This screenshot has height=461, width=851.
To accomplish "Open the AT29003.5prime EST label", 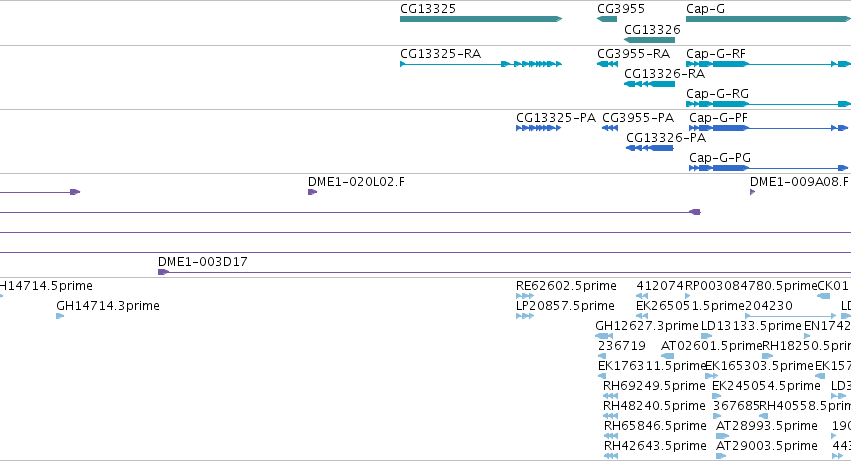I will click(767, 446).
